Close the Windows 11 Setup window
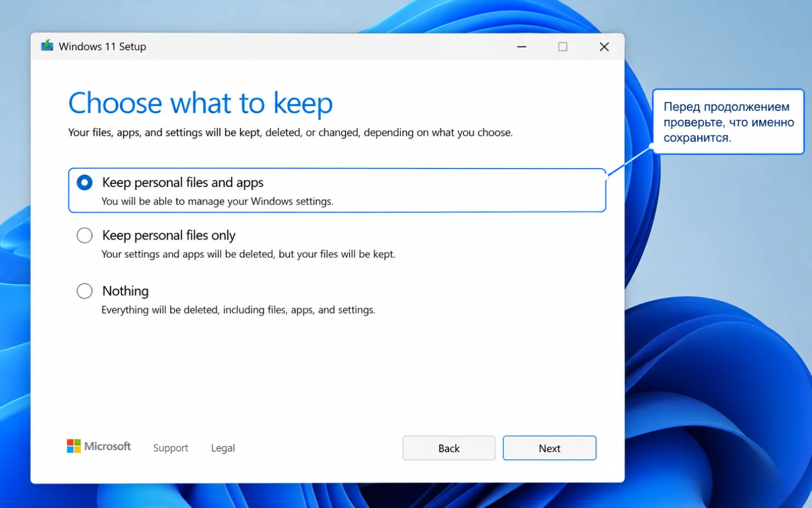The height and width of the screenshot is (508, 812). click(604, 47)
